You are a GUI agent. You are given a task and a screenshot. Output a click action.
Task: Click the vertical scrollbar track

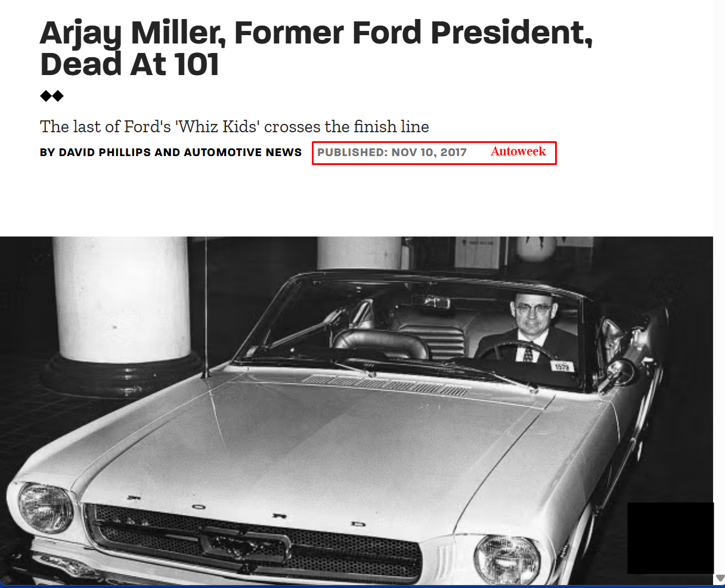coord(719,286)
